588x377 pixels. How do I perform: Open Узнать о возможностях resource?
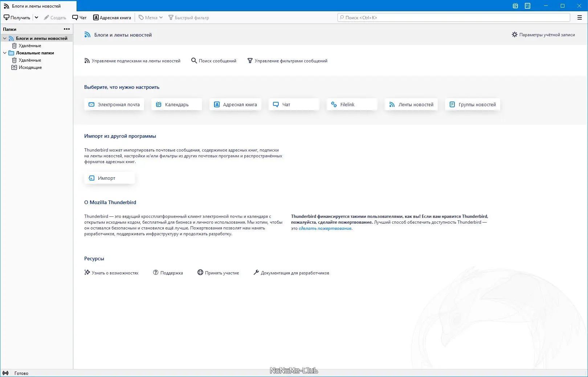point(111,273)
